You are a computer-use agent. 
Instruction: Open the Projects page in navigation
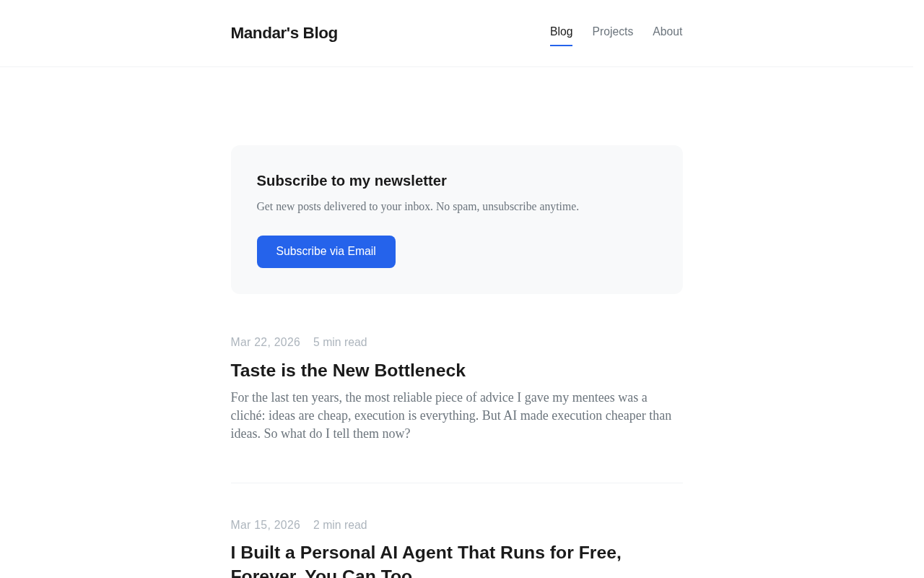pyautogui.click(x=612, y=32)
